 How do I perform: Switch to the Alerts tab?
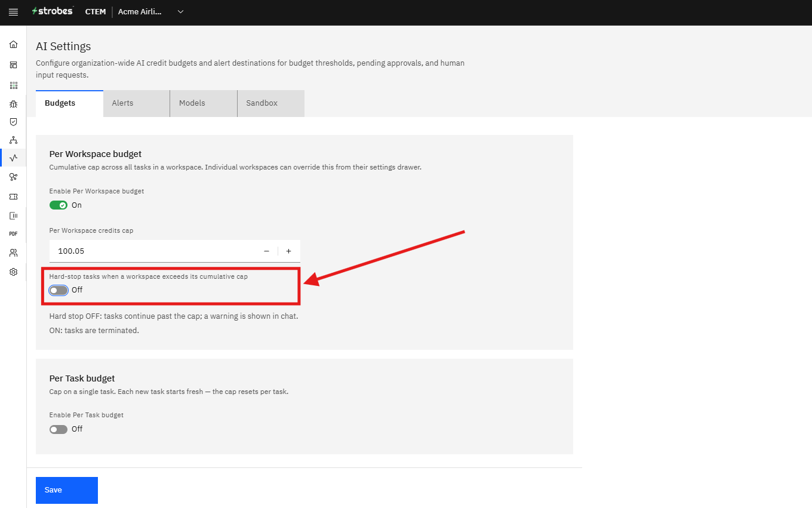[x=136, y=103]
